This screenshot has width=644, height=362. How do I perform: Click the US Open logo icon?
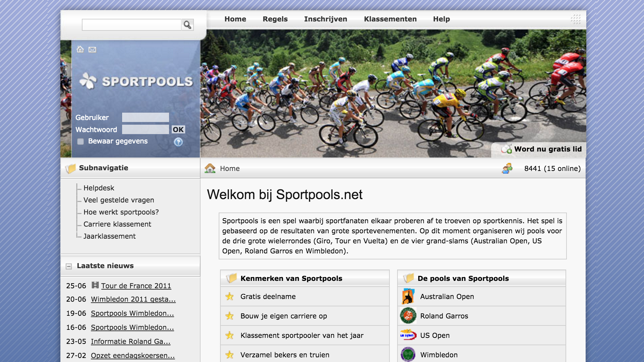tap(408, 335)
